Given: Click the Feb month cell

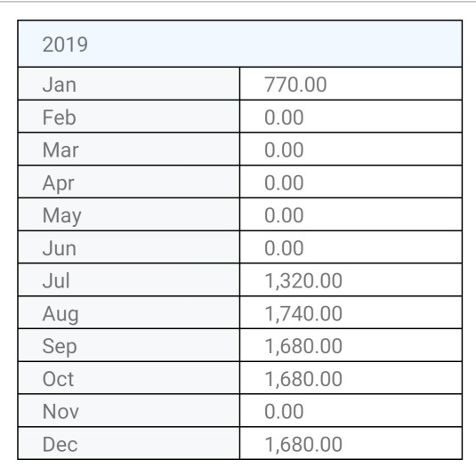Looking at the screenshot, I should pyautogui.click(x=129, y=117).
